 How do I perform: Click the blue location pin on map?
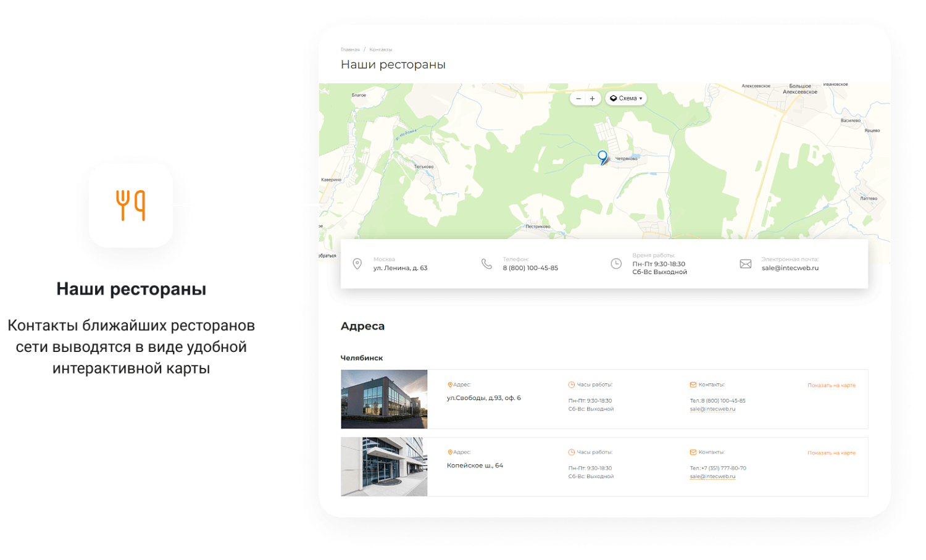[x=603, y=157]
